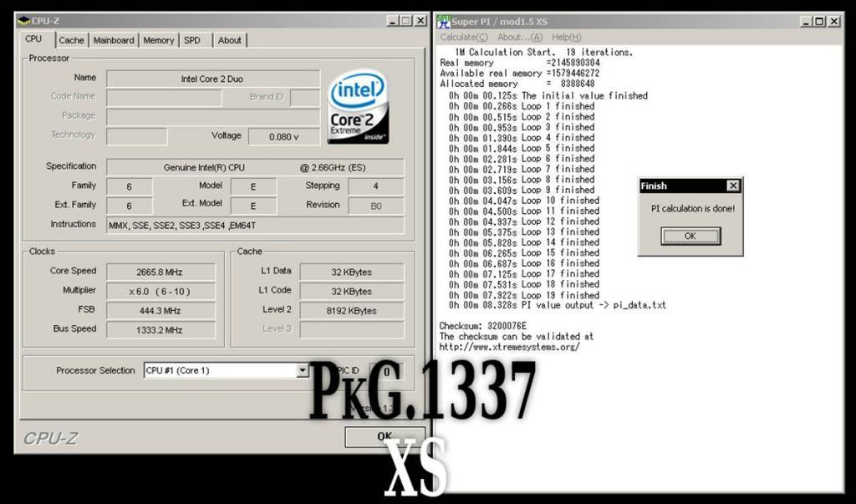Viewport: 856px width, 504px height.
Task: Click the Checksum: 3200076E line in Super PI
Action: pos(483,326)
